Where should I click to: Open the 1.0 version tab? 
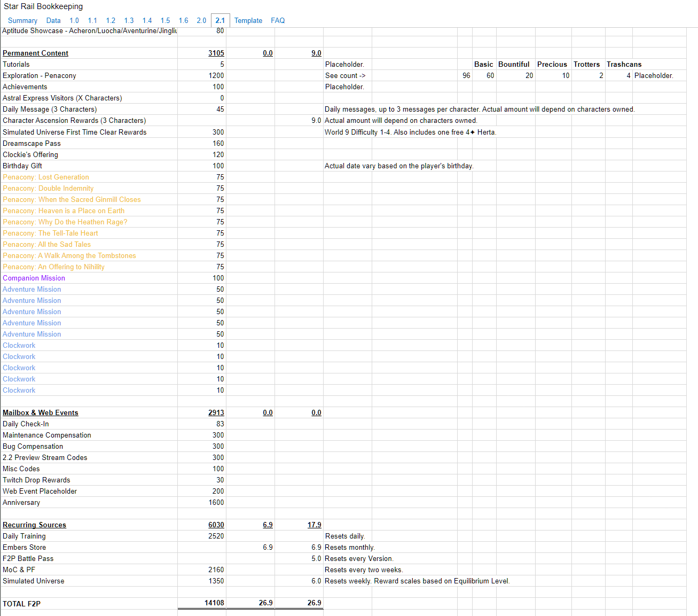tap(74, 20)
